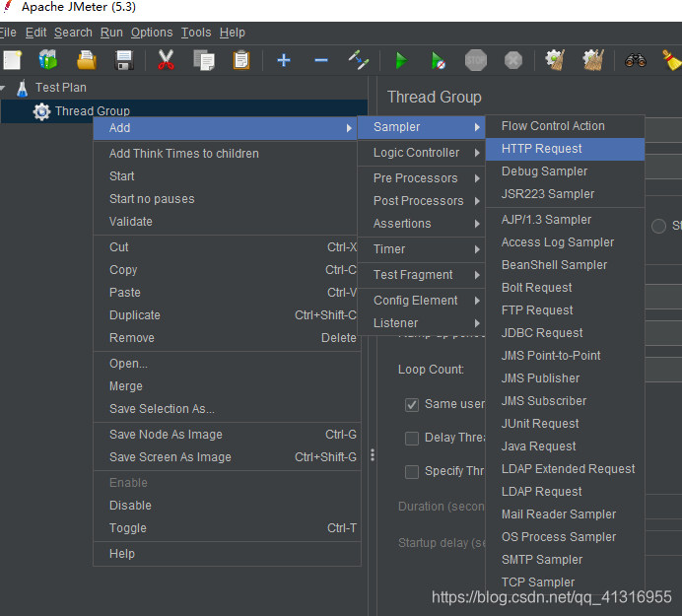Expand the Logic Controller submenu
This screenshot has height=616, width=682.
click(421, 153)
